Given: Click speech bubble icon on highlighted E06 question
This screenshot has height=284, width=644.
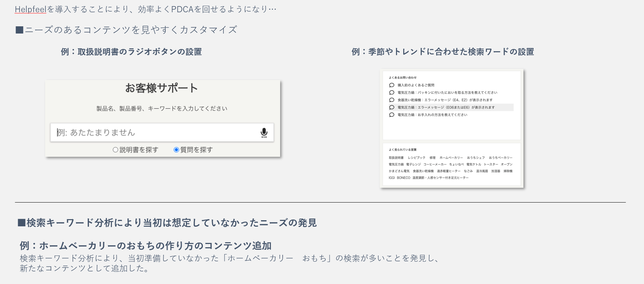Looking at the screenshot, I should click(x=392, y=107).
